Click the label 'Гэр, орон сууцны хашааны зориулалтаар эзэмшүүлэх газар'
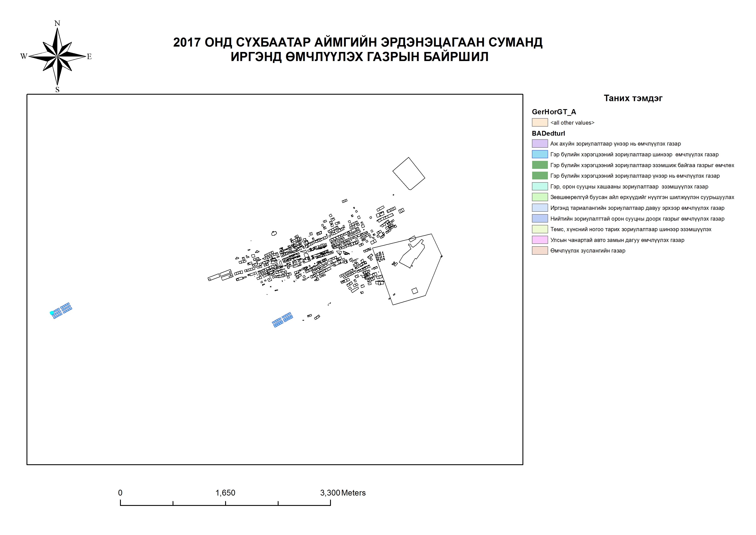 629,187
